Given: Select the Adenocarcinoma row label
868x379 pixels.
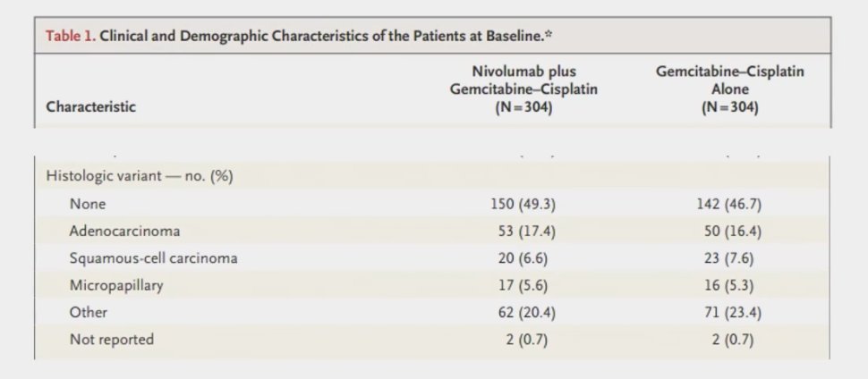Looking at the screenshot, I should 124,231.
